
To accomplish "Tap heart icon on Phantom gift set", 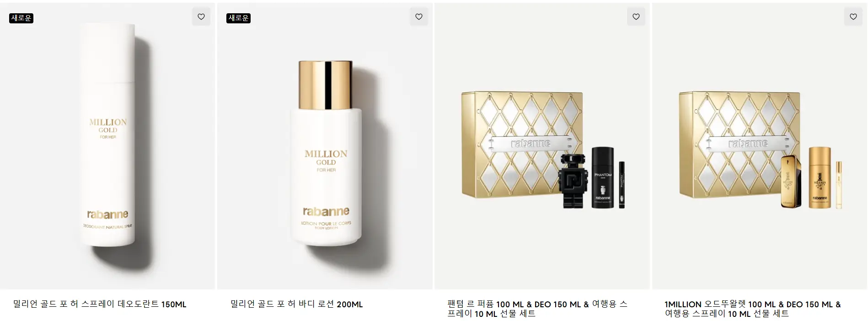I will tap(636, 17).
